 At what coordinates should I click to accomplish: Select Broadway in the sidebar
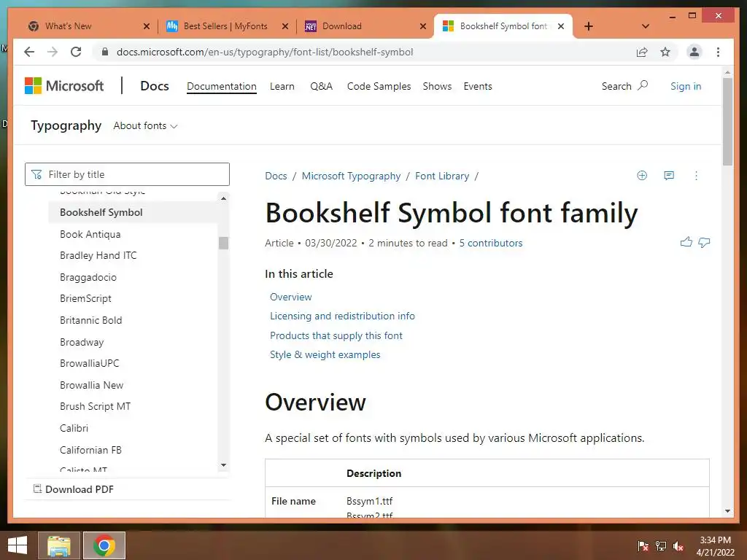(82, 342)
